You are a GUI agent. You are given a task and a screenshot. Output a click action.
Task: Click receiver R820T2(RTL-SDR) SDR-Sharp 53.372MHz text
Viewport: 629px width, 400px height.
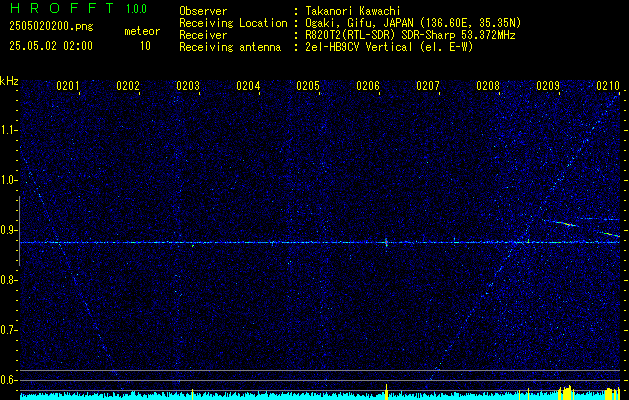(410, 35)
